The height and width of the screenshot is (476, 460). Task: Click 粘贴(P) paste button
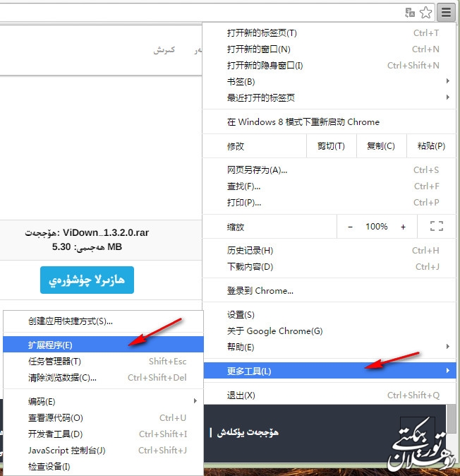(x=431, y=146)
